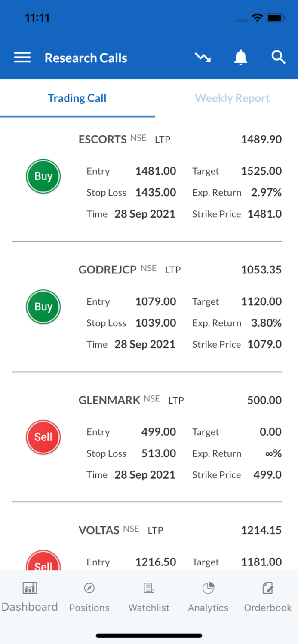Viewport: 298px width, 644px height.
Task: Open notifications via the bell icon
Action: (x=240, y=57)
